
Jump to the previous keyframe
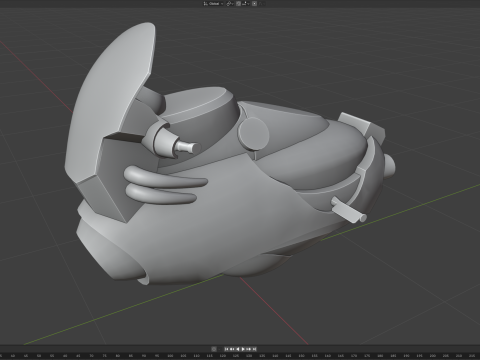pyautogui.click(x=232, y=349)
